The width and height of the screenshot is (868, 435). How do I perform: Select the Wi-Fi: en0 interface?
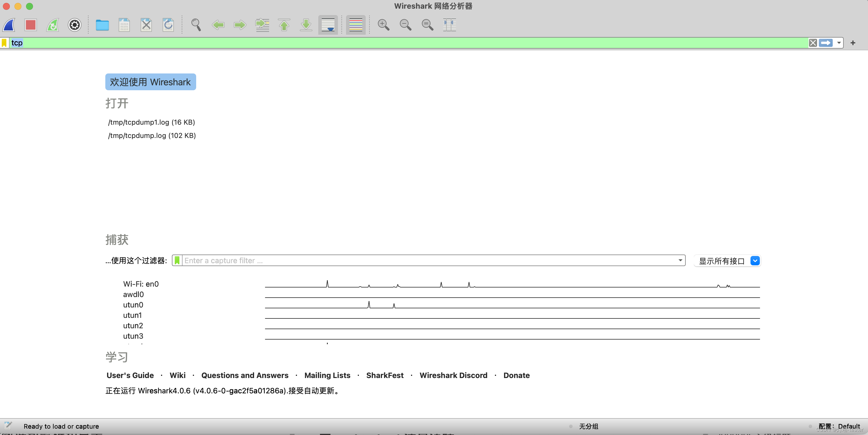pyautogui.click(x=141, y=284)
